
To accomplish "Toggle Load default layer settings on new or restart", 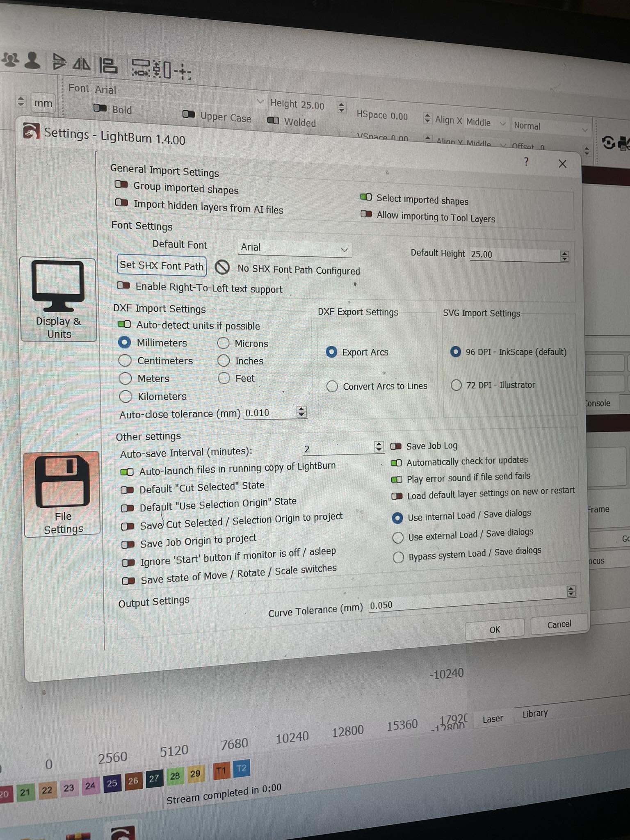I will [397, 496].
